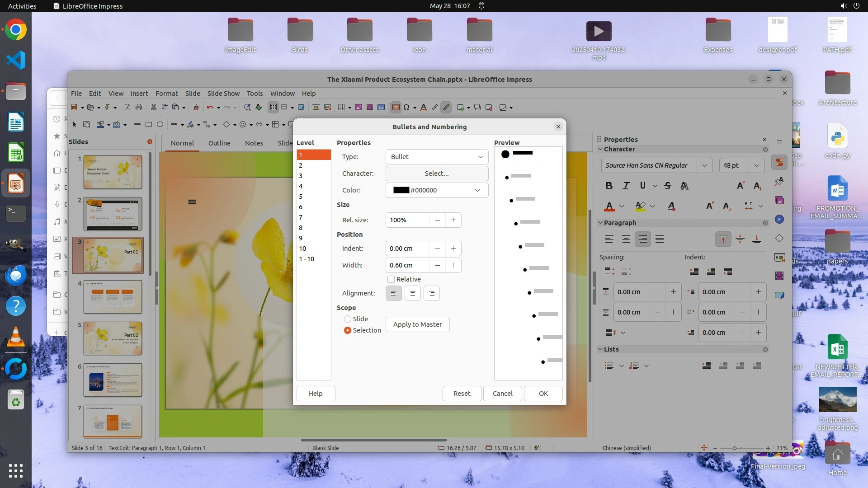Open font name dropdown in sidebar

coord(704,165)
